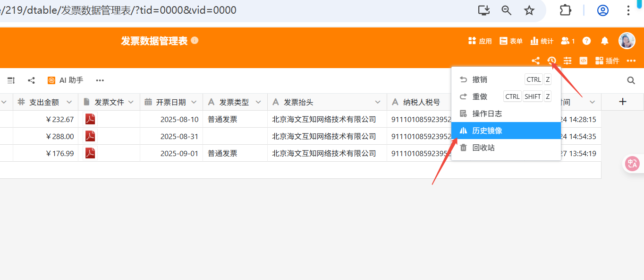This screenshot has height=280, width=644.
Task: Open the help question mark icon
Action: (x=586, y=41)
